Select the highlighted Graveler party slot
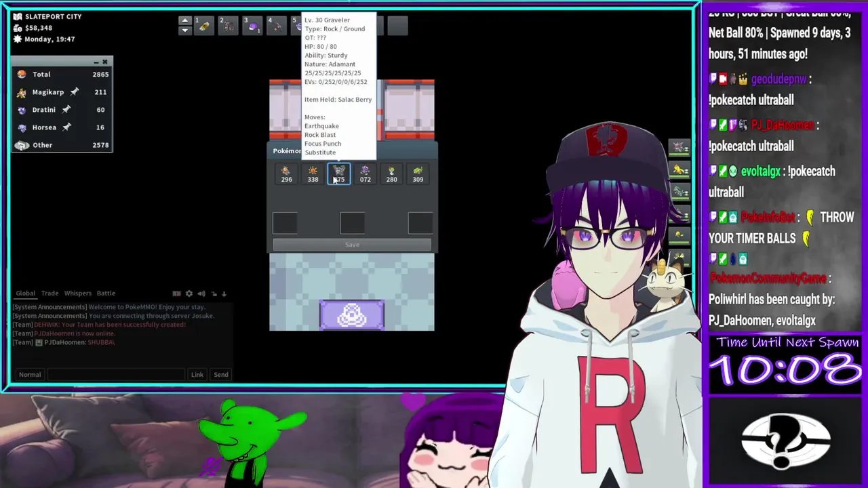This screenshot has height=488, width=868. pyautogui.click(x=339, y=174)
